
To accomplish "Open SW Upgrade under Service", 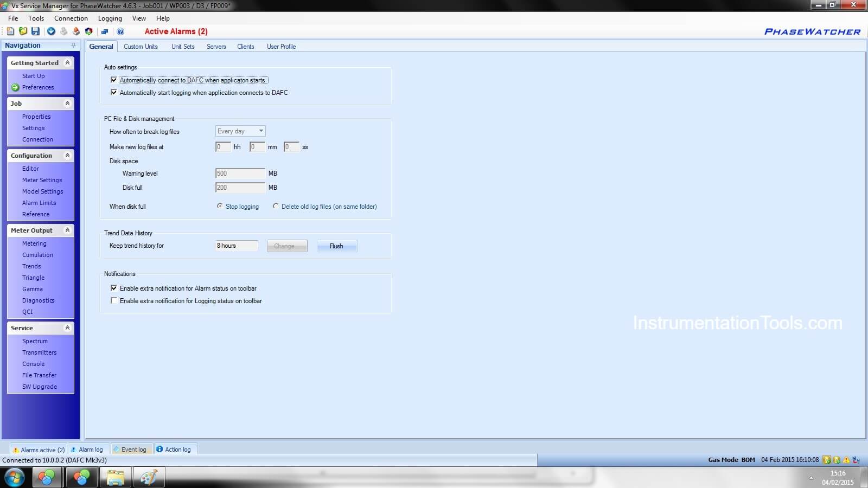I will 39,387.
